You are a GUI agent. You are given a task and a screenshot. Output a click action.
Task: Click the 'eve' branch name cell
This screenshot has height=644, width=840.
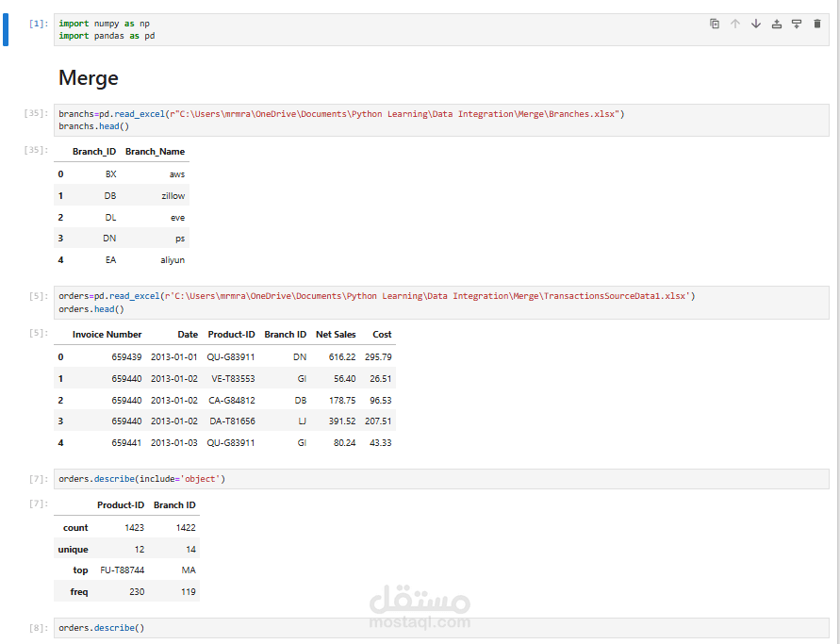click(178, 218)
